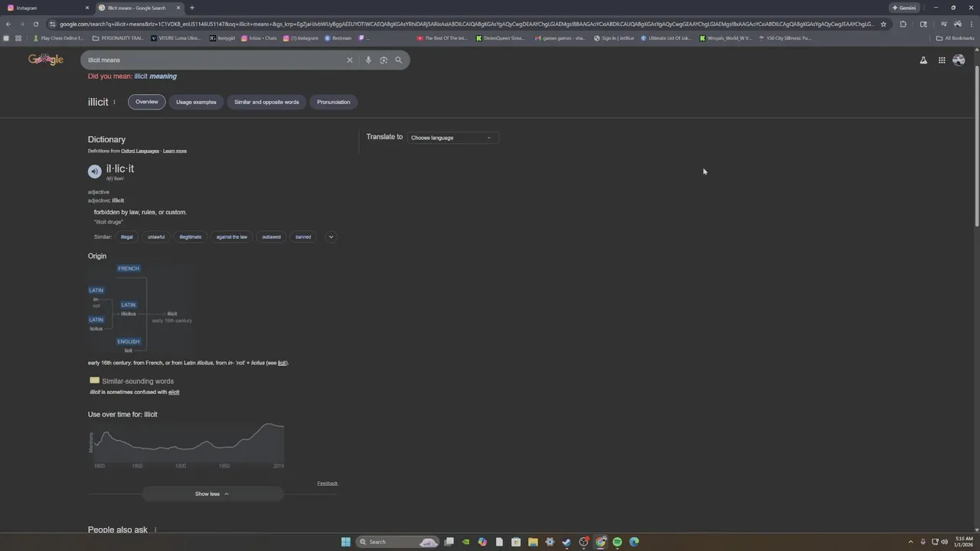980x551 pixels.
Task: Click the 'illicit meaning' suggestion link
Action: [x=155, y=76]
